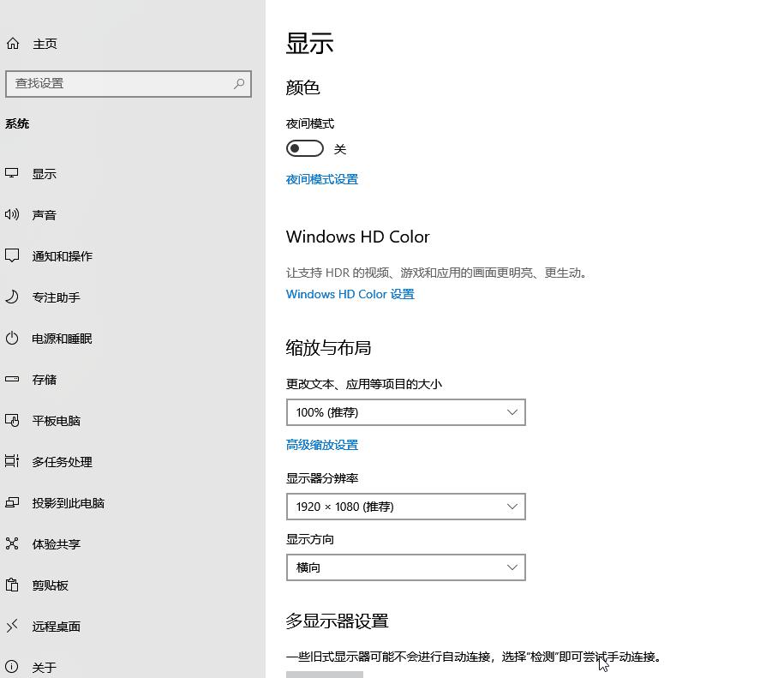784x678 pixels.
Task: Click the 存储 drive icon
Action: 12,379
